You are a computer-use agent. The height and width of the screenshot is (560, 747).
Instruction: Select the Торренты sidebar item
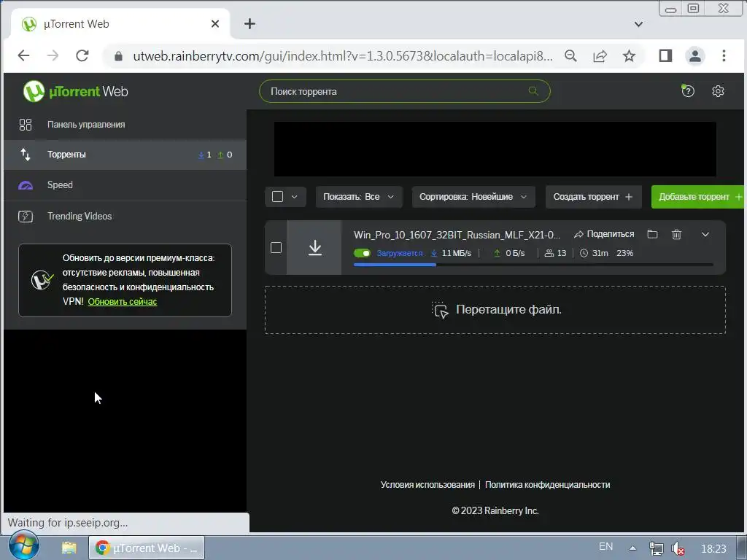pos(125,155)
